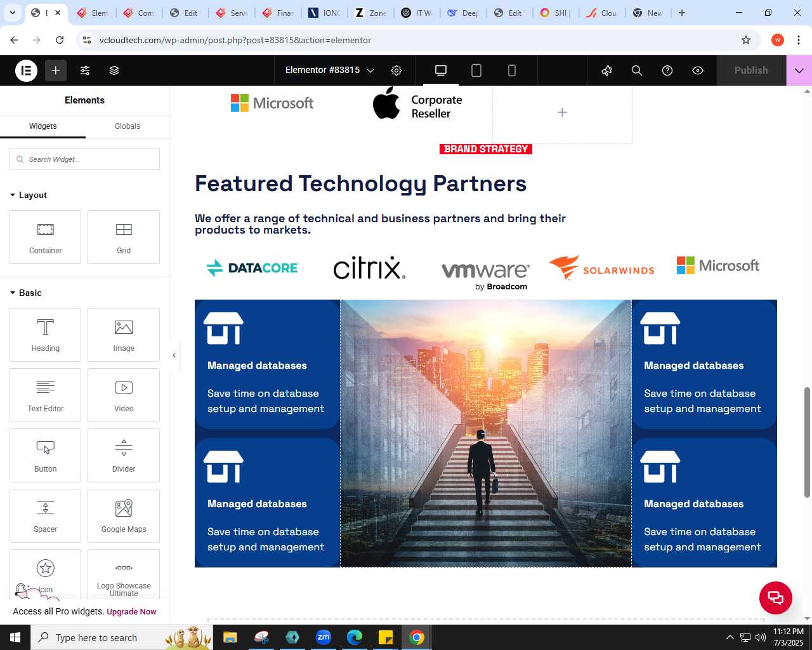
Task: Select the businessman on stairs image
Action: pos(486,434)
